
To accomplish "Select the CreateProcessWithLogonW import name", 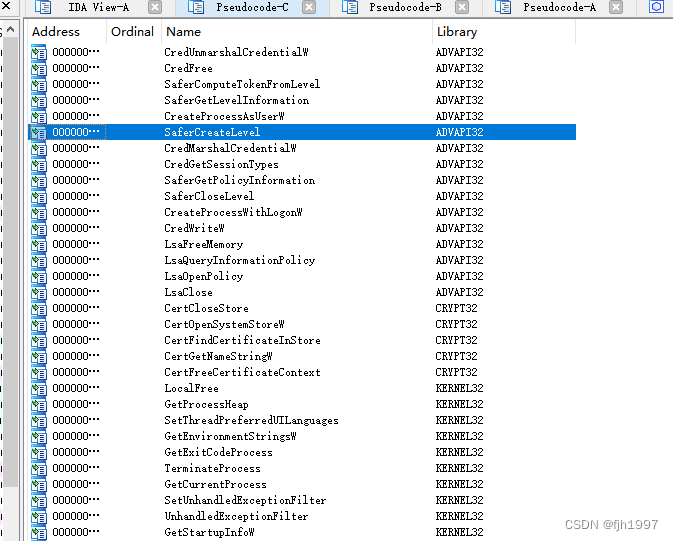I will tap(233, 212).
